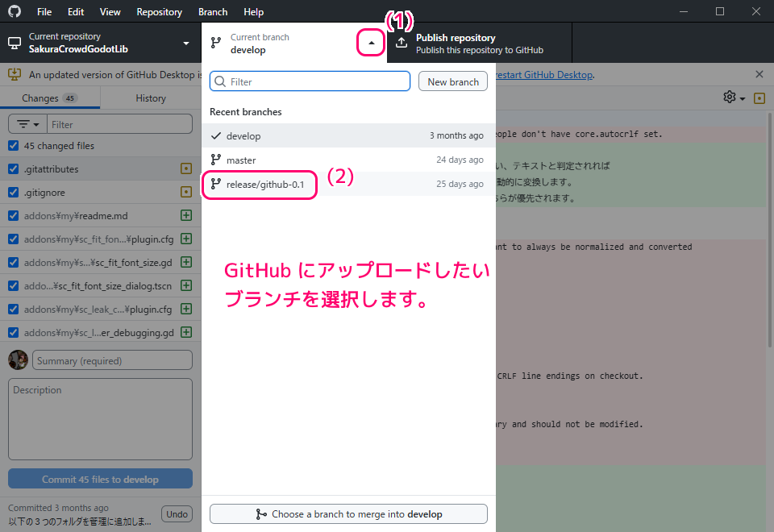Screen dimensions: 774x532
Task: Toggle the 45 changed files checkbox
Action: (13, 146)
